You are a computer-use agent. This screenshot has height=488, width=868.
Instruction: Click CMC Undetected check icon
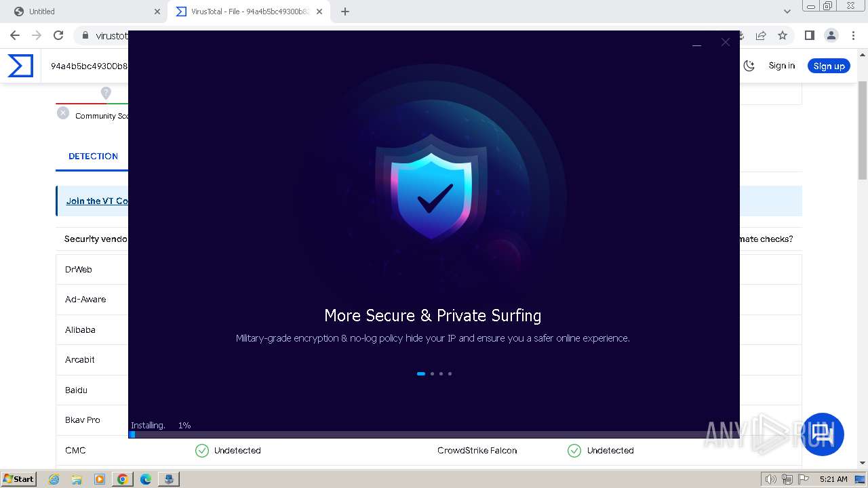click(x=202, y=451)
